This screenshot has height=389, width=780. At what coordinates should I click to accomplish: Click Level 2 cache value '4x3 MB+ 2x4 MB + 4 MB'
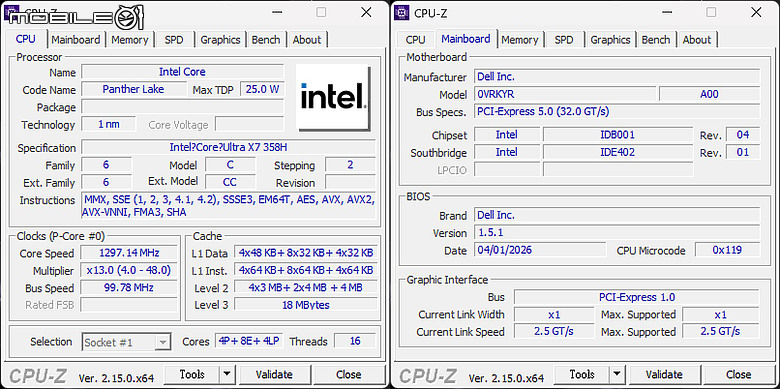[x=306, y=288]
